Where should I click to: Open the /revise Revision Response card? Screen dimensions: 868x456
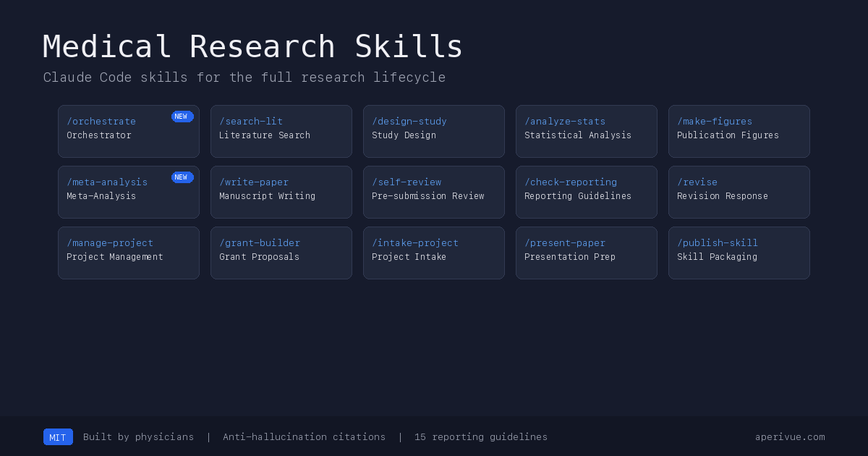point(739,192)
